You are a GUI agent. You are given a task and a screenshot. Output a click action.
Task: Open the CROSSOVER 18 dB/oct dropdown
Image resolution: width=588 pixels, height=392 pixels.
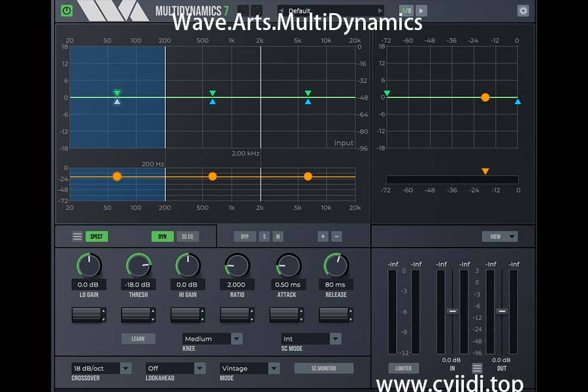pyautogui.click(x=101, y=368)
